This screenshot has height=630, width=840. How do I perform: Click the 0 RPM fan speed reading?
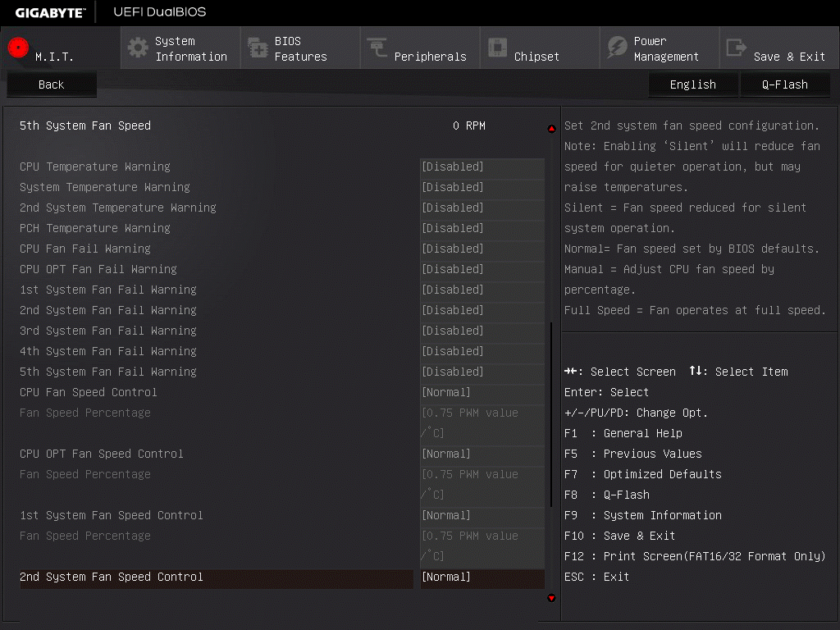point(469,126)
